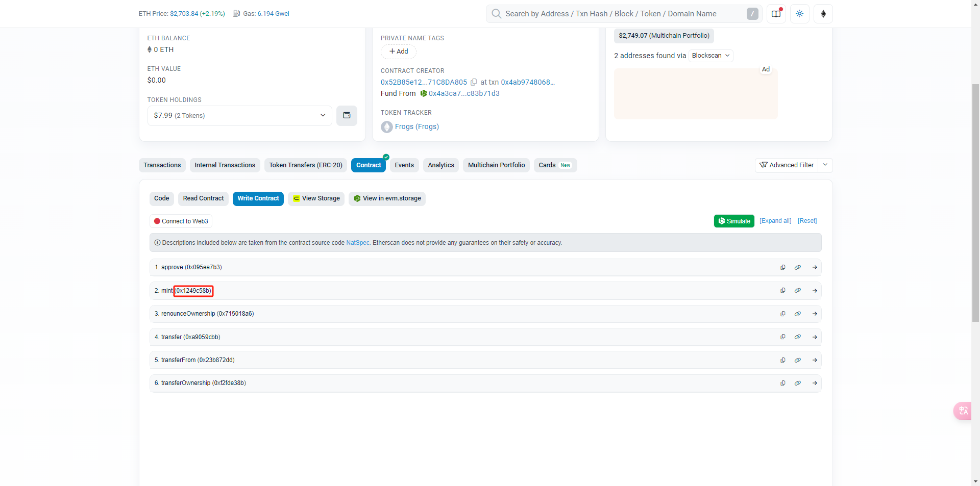980x486 pixels.
Task: Click the Expand all link
Action: (775, 221)
